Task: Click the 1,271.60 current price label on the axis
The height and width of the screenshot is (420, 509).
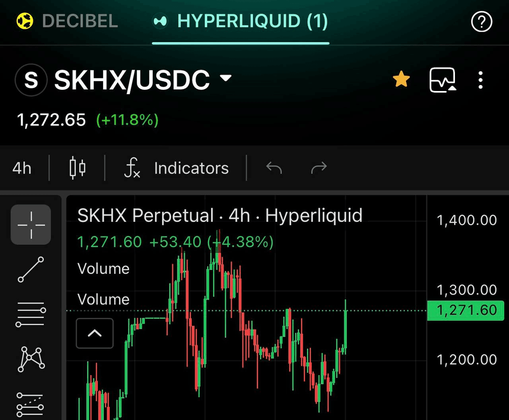Action: (x=465, y=310)
